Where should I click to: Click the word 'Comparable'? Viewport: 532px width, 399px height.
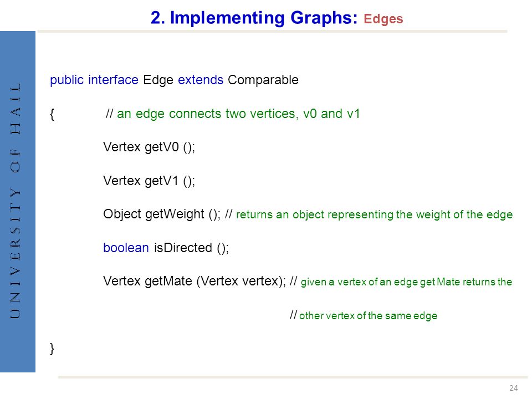(x=263, y=80)
